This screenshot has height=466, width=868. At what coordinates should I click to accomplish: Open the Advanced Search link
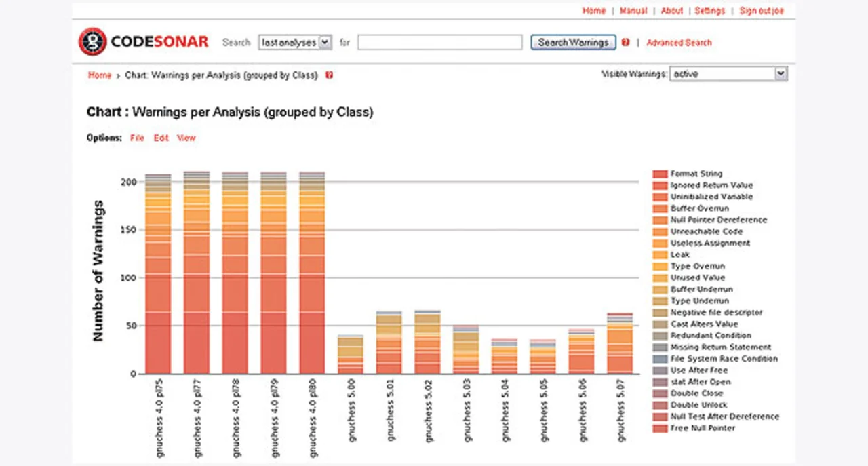679,43
